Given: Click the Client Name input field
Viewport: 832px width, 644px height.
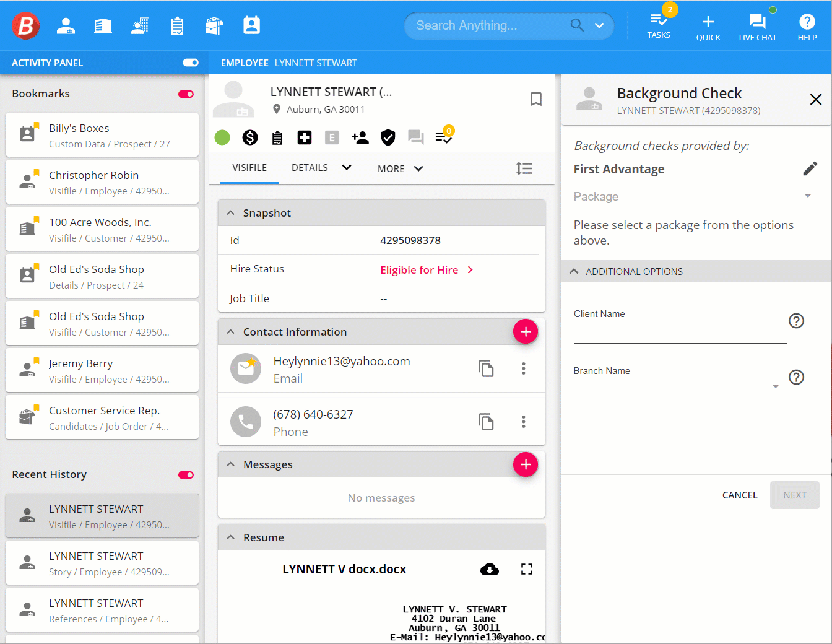Looking at the screenshot, I should point(680,333).
